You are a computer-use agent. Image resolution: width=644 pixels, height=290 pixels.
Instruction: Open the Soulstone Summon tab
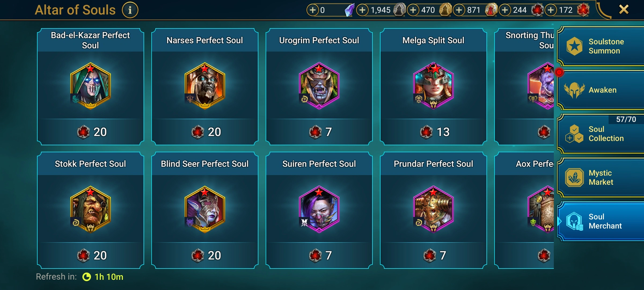pos(601,46)
